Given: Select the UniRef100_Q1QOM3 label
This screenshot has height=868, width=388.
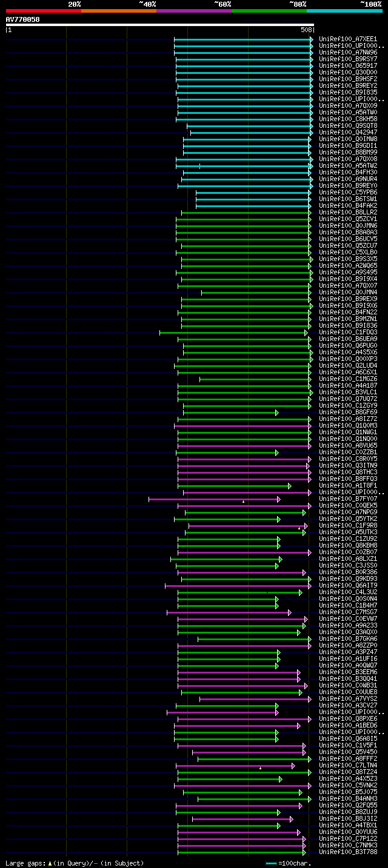Looking at the screenshot, I should (349, 425).
